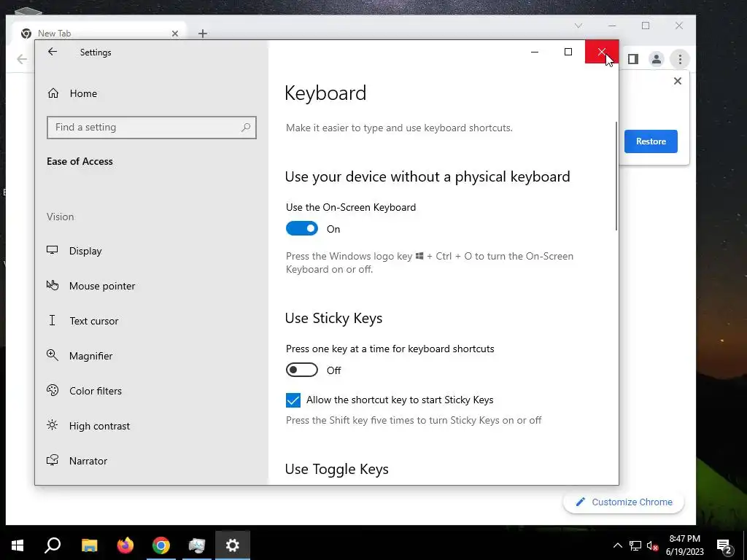Screen dimensions: 747x560
Task: Click the muted volume tray icon
Action: 652,545
